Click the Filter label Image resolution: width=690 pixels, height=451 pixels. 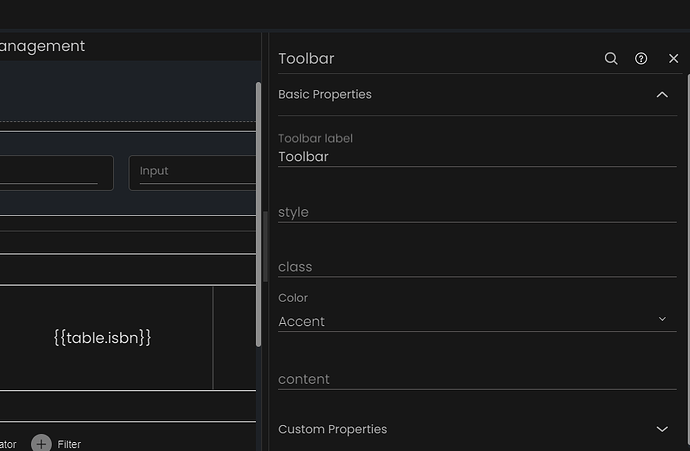[x=69, y=444]
